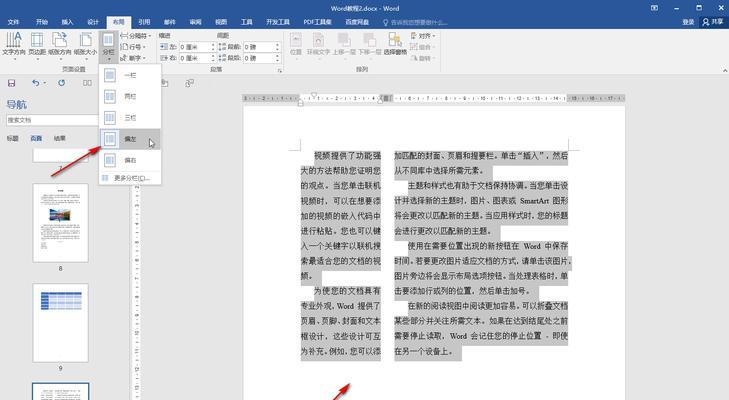Click the 登录 (Sign in) link
The width and height of the screenshot is (729, 400).
point(688,21)
